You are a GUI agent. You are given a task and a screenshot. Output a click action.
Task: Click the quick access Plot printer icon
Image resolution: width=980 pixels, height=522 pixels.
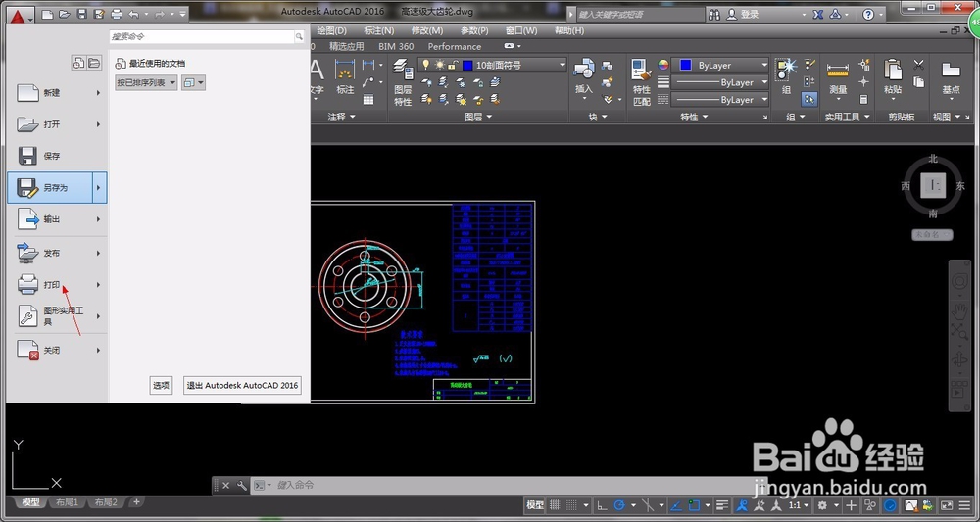point(117,14)
